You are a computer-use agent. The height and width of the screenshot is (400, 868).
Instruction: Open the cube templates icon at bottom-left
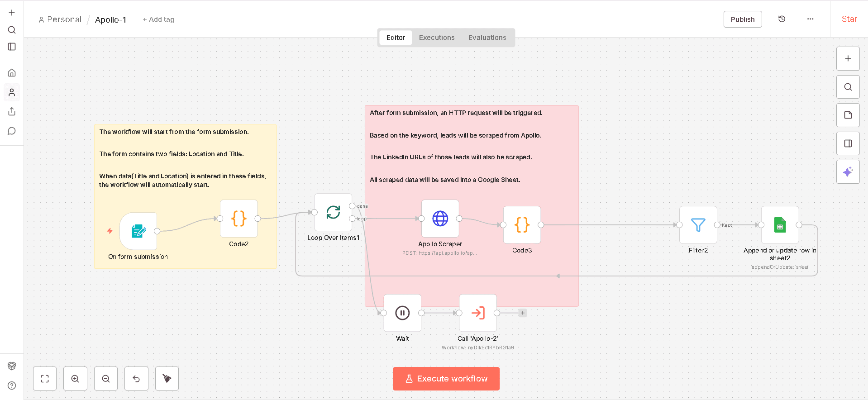pos(12,366)
